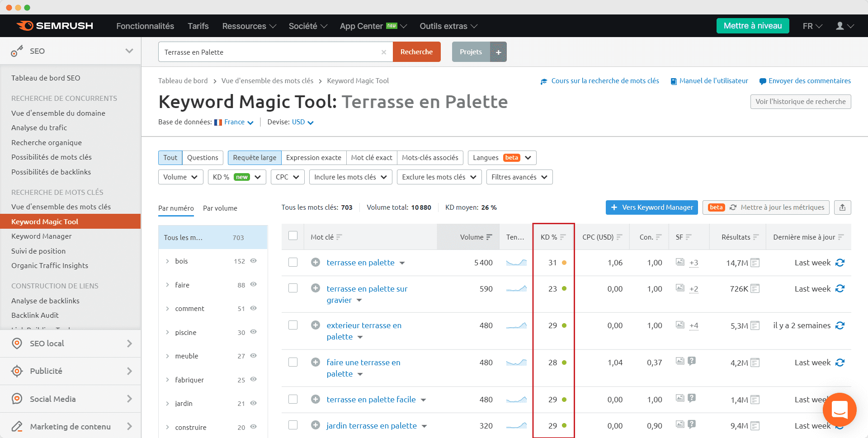Open the chat support bubble
The image size is (868, 438).
tap(840, 410)
